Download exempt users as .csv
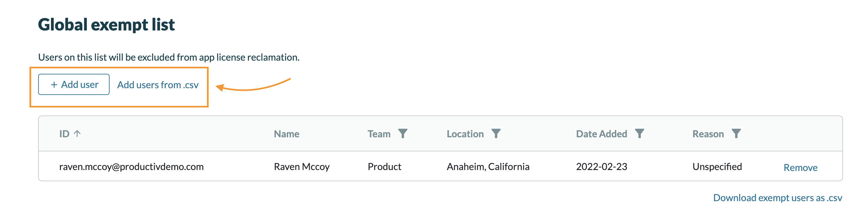 click(x=777, y=198)
